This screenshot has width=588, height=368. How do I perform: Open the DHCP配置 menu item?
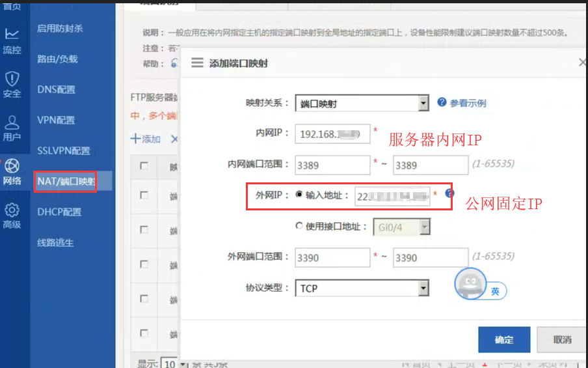tap(59, 212)
